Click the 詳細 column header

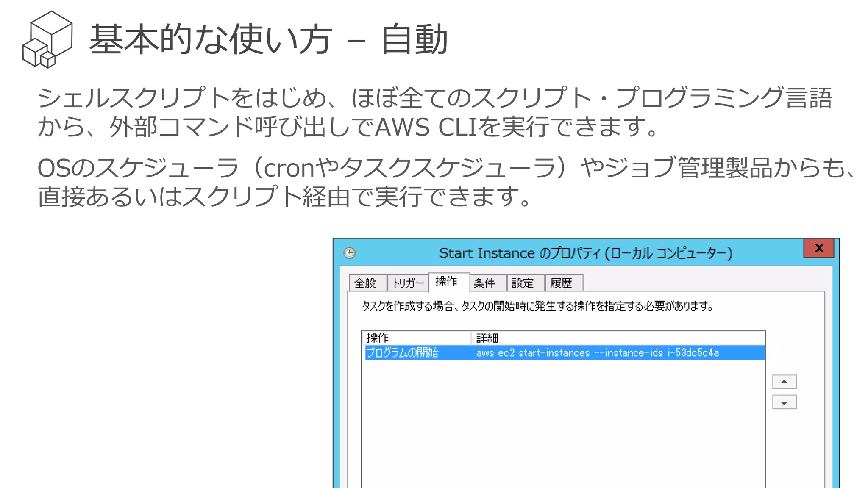pos(618,338)
